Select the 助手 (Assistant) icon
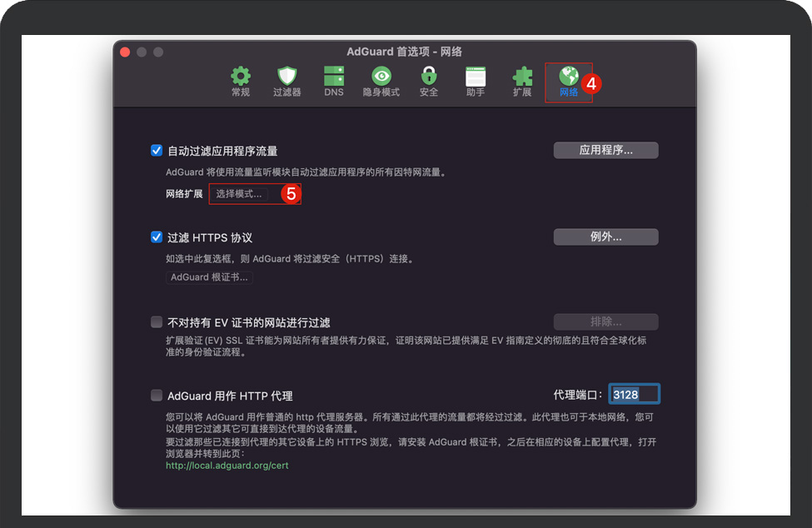The image size is (812, 528). click(475, 81)
